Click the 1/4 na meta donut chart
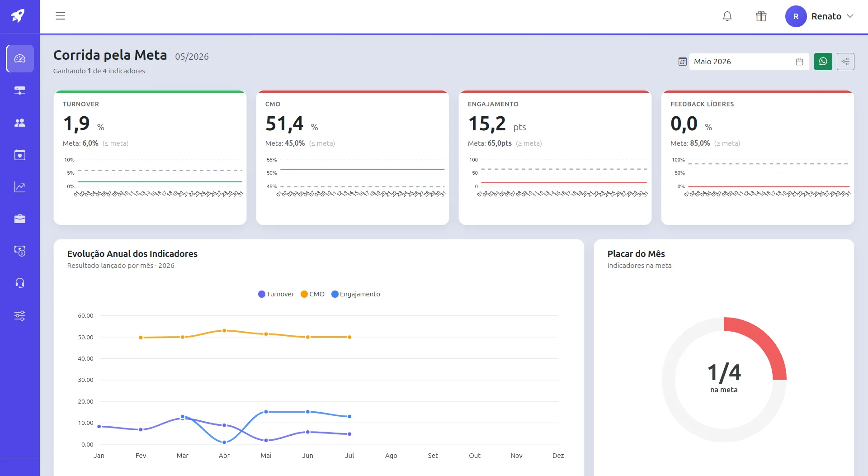The image size is (868, 476). [x=724, y=380]
